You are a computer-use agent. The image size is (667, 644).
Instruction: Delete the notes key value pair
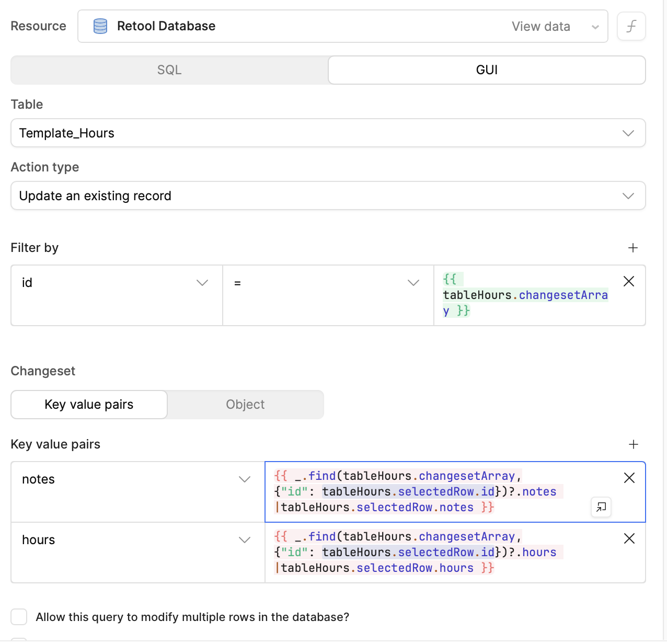tap(629, 478)
